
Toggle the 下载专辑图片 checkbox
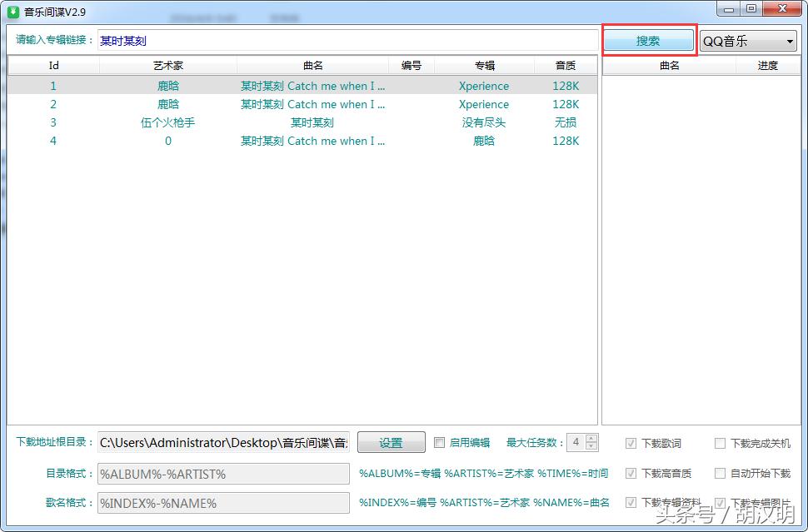(720, 503)
